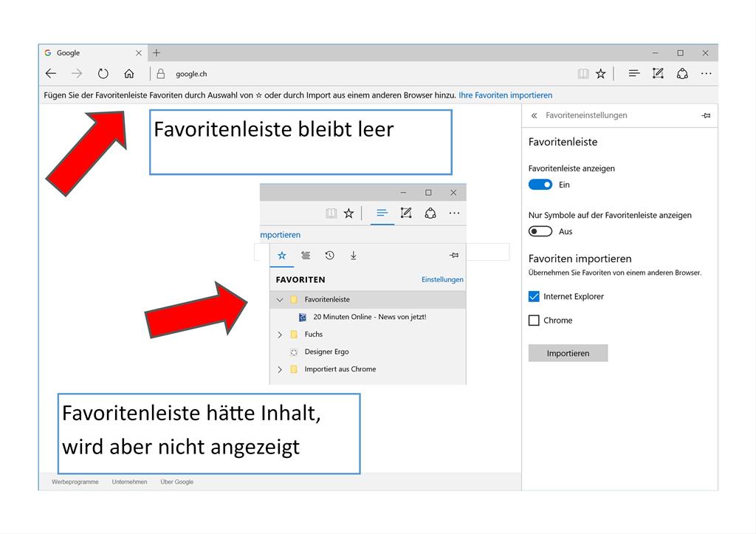The width and height of the screenshot is (756, 534).
Task: Open web note icon in main toolbar
Action: (658, 73)
